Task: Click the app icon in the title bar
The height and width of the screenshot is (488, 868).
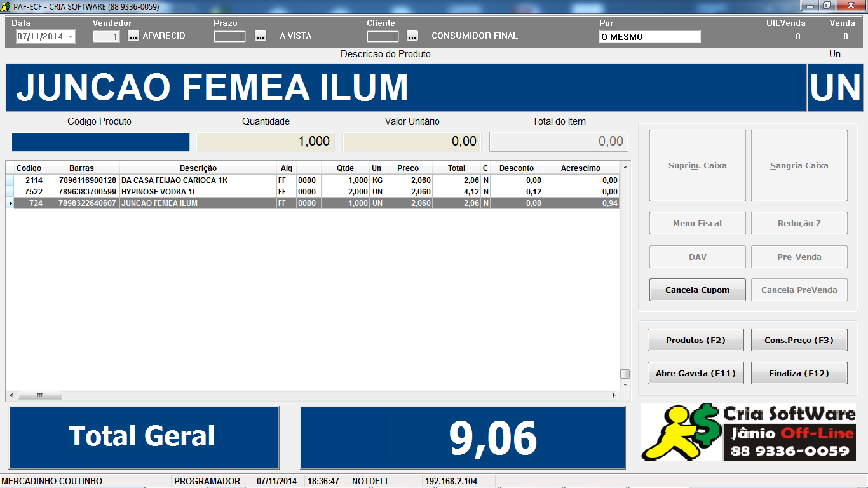Action: [6, 6]
